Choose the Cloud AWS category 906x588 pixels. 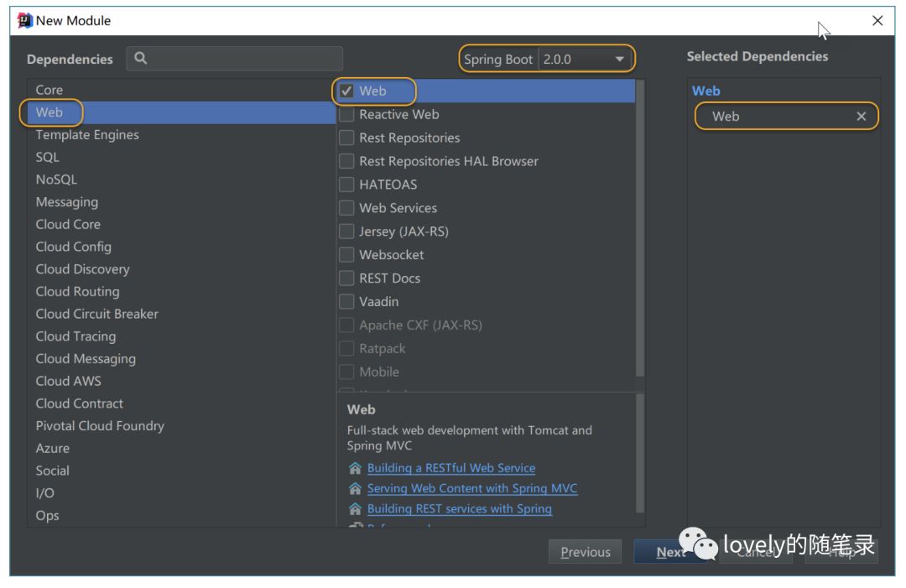click(181, 381)
